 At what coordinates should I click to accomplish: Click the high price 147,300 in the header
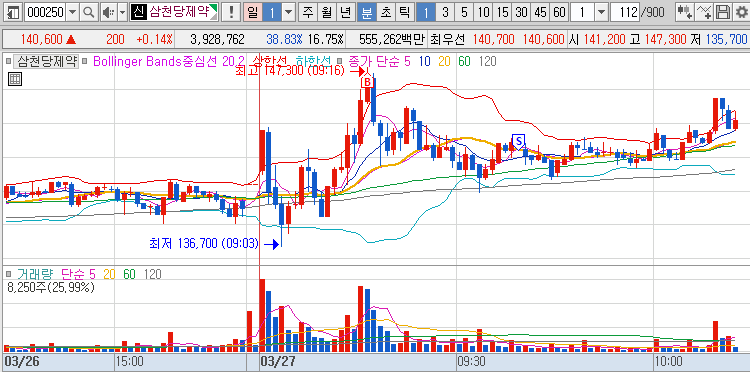tap(665, 39)
